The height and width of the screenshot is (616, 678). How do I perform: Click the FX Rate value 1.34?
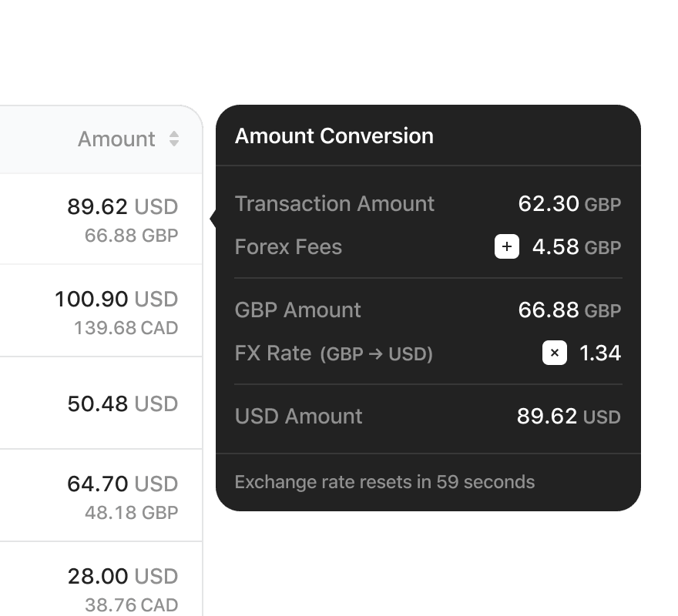coord(599,353)
